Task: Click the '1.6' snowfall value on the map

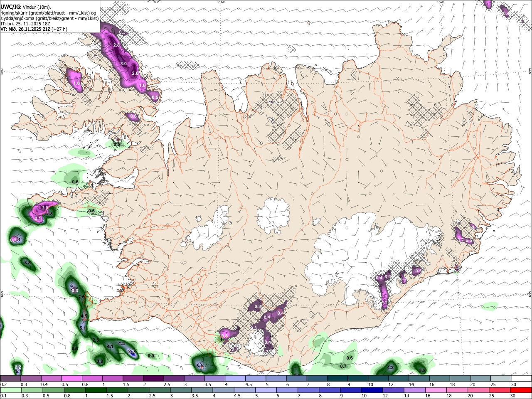Action: [142, 85]
